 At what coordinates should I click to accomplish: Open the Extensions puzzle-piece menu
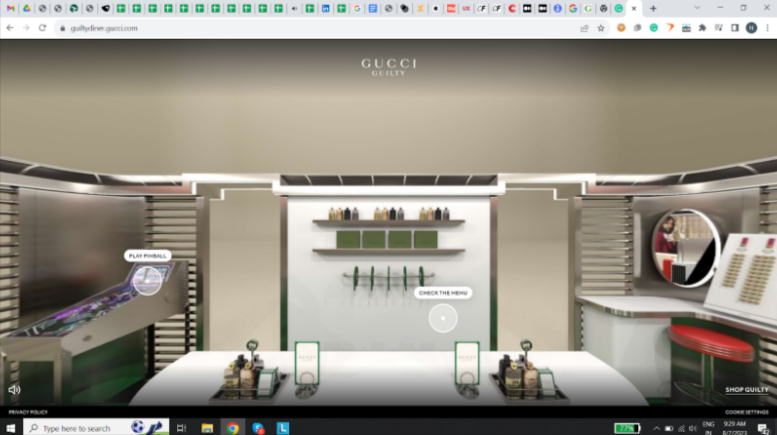click(x=703, y=28)
